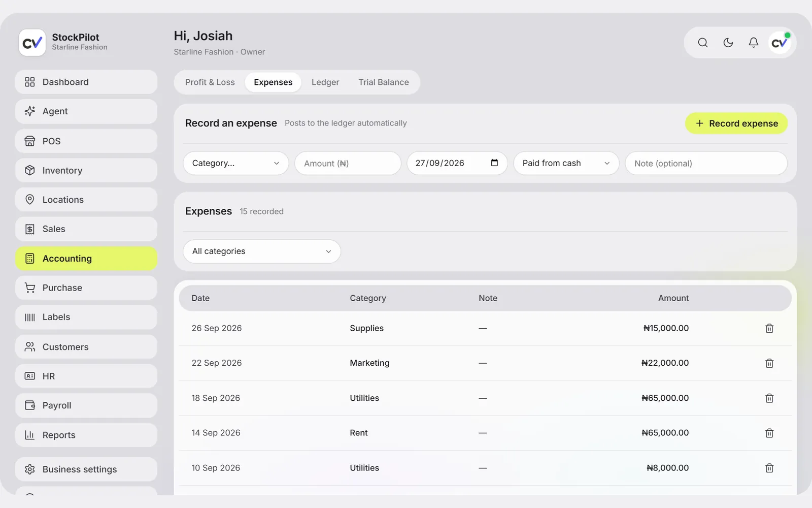Delete the Marketing expense entry
The width and height of the screenshot is (812, 508).
(x=769, y=363)
